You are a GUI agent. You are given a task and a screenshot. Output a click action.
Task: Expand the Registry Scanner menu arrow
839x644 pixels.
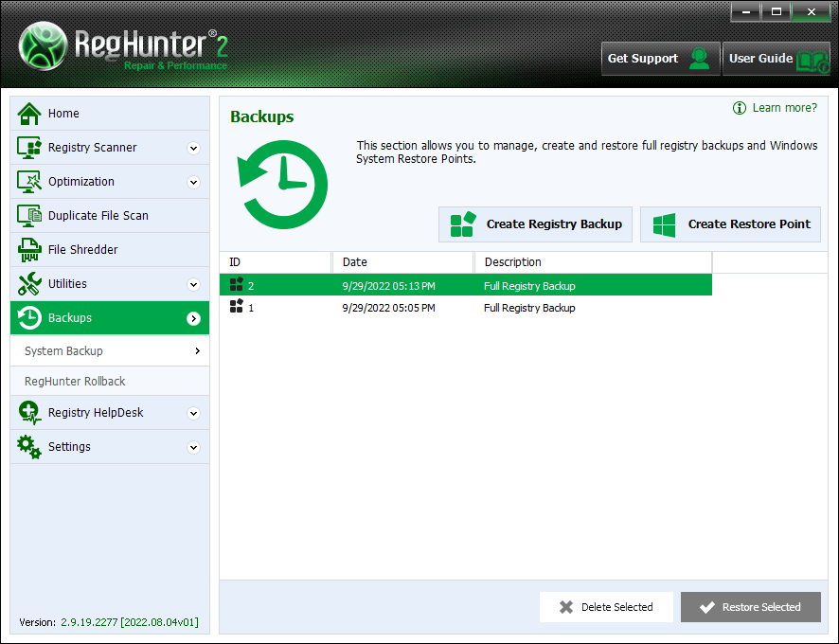click(193, 148)
